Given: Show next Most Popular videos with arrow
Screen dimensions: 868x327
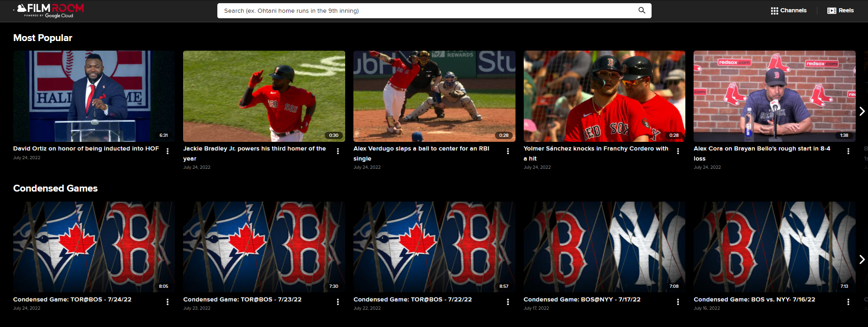Looking at the screenshot, I should pos(862,111).
